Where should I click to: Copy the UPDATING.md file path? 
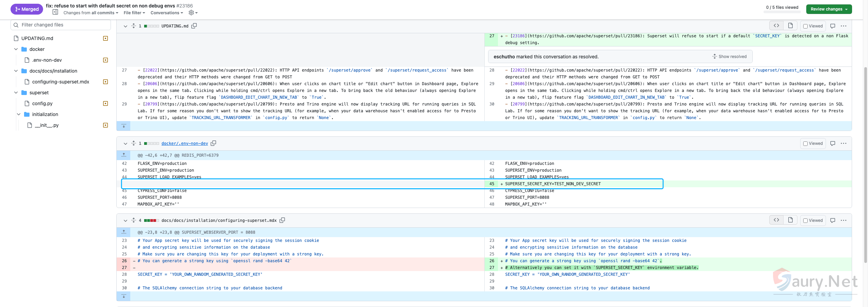194,26
